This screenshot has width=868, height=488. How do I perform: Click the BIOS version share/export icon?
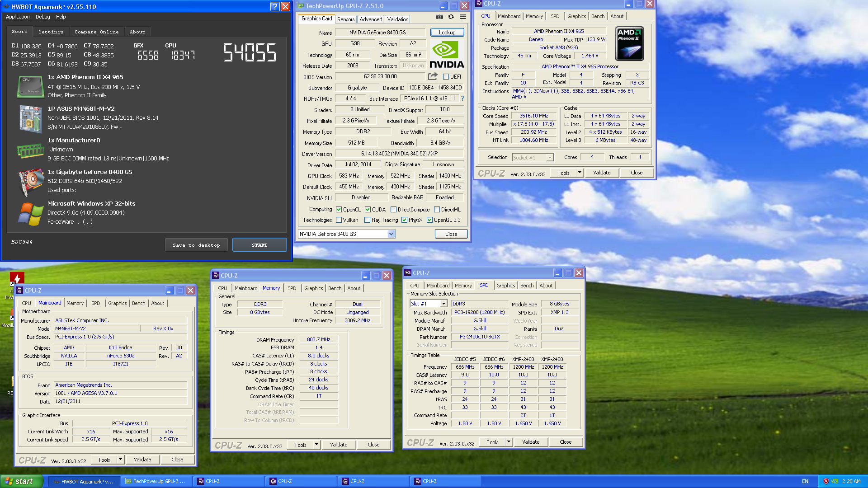tap(433, 76)
